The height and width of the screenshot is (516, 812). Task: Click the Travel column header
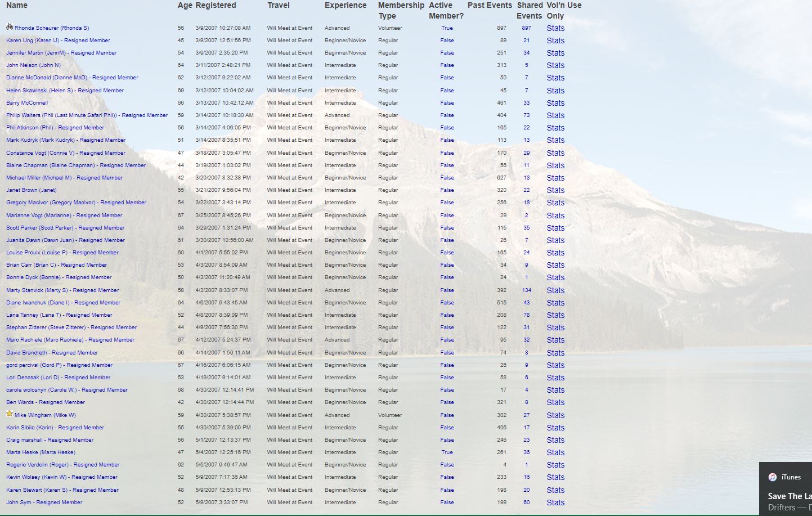tap(279, 5)
